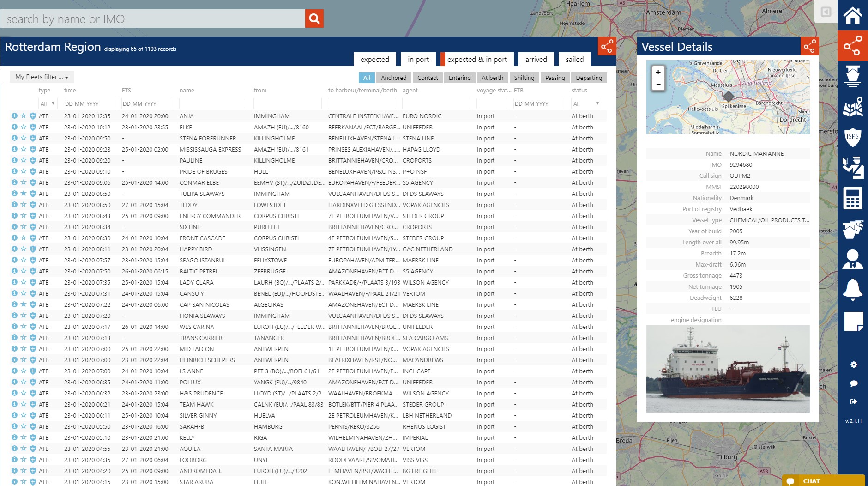868x486 pixels.
Task: Open the chat bubble icon near the bottom sidebar
Action: (x=853, y=383)
